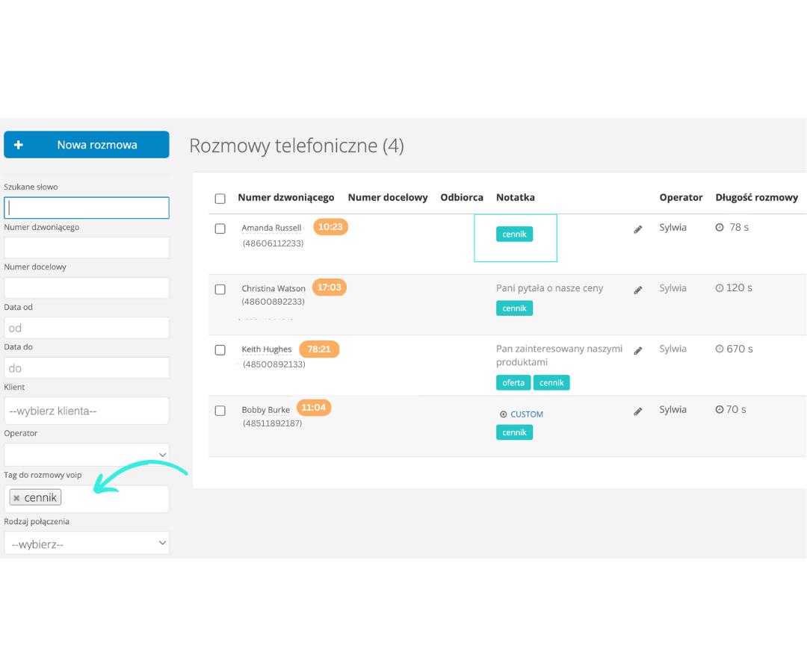Click the clock icon beside 78 s
The width and height of the screenshot is (807, 672).
720,228
